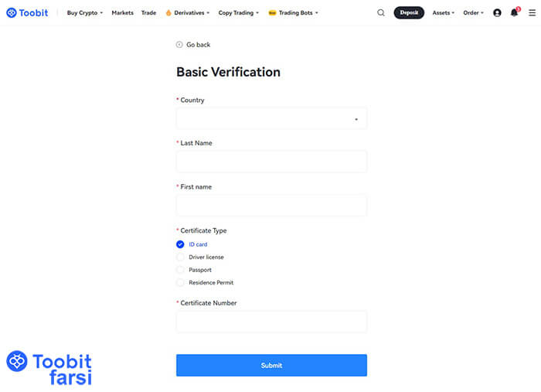
Task: Open the Markets menu item
Action: click(x=122, y=13)
